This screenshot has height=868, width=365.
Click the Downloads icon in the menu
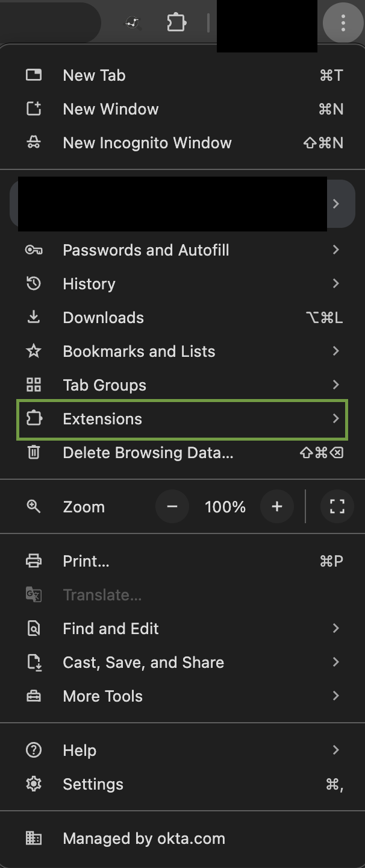coord(34,317)
